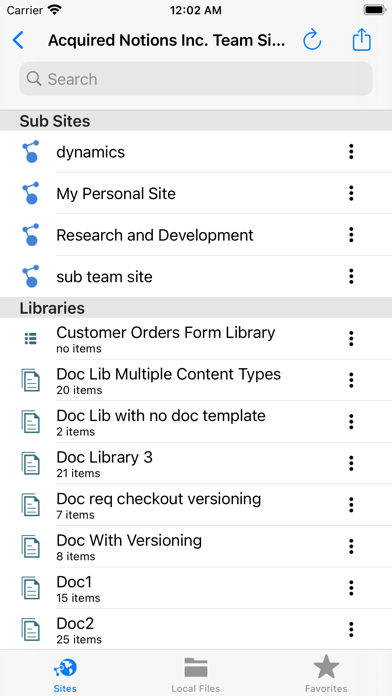Click the Customer Orders Form Library list icon
The width and height of the screenshot is (392, 696).
(31, 339)
